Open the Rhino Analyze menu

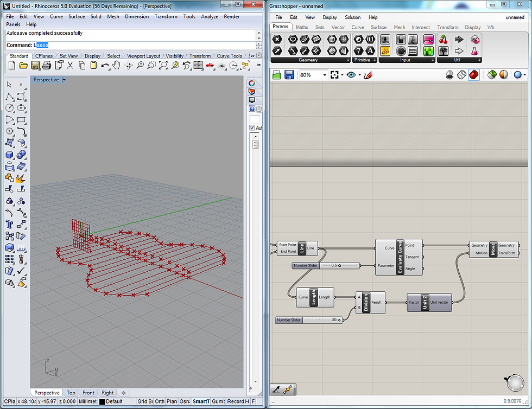click(x=210, y=16)
